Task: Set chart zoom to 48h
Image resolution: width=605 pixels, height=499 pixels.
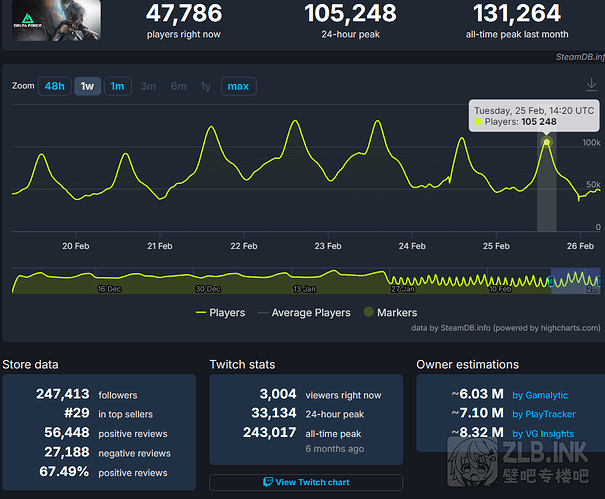Action: coord(54,86)
